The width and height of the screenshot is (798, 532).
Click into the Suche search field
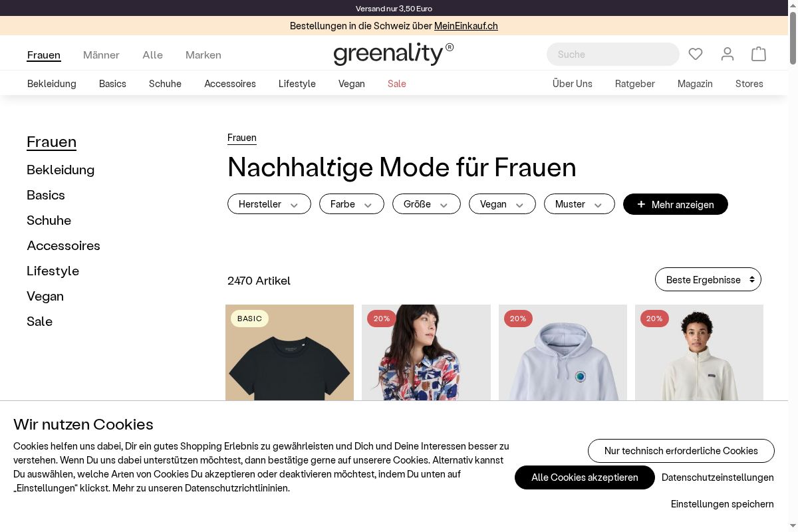click(613, 55)
